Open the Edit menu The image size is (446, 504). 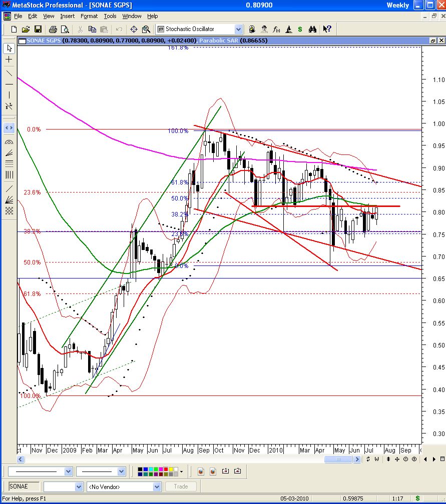coord(33,16)
